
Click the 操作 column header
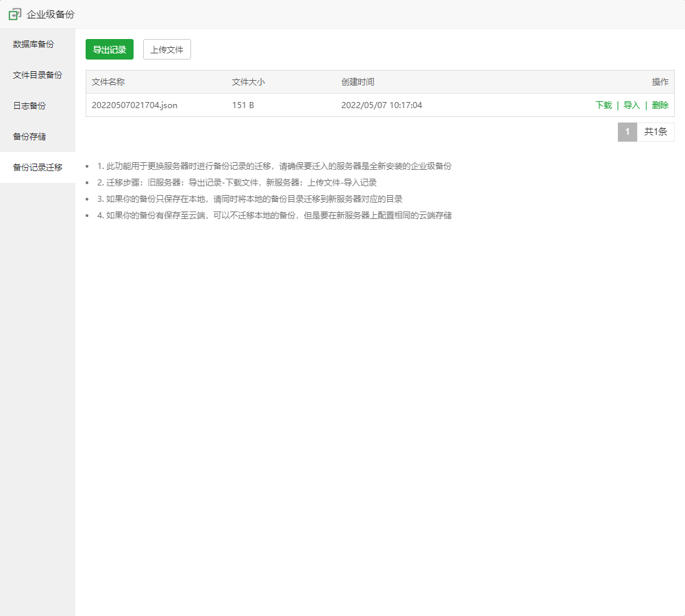point(660,82)
